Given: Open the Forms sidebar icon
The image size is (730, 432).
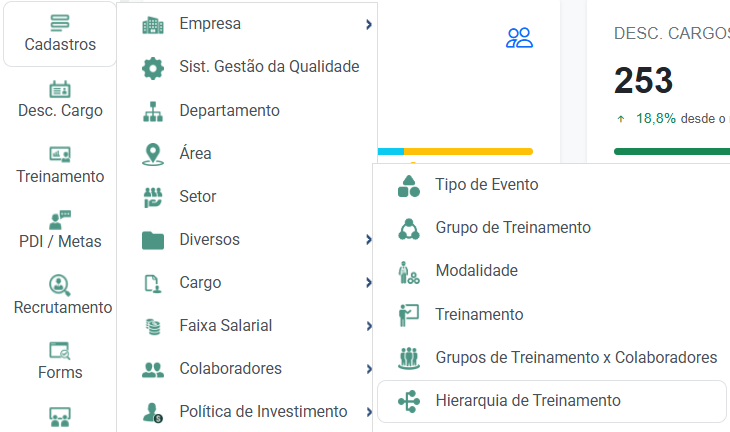Looking at the screenshot, I should (60, 351).
